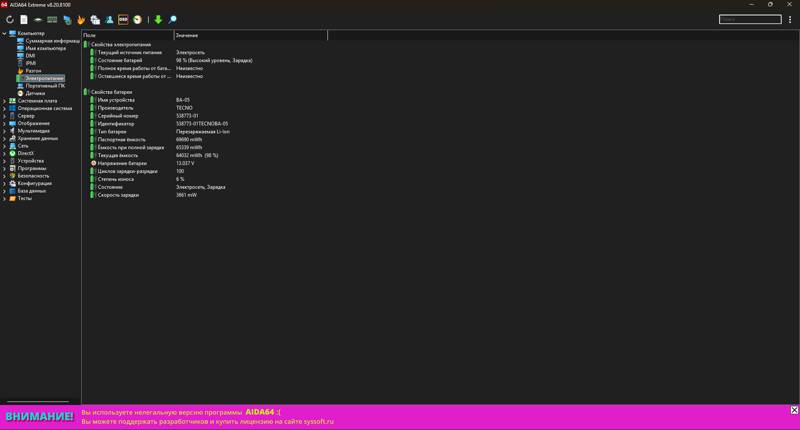
Task: Click the orange clock toolbar icon
Action: pos(137,19)
